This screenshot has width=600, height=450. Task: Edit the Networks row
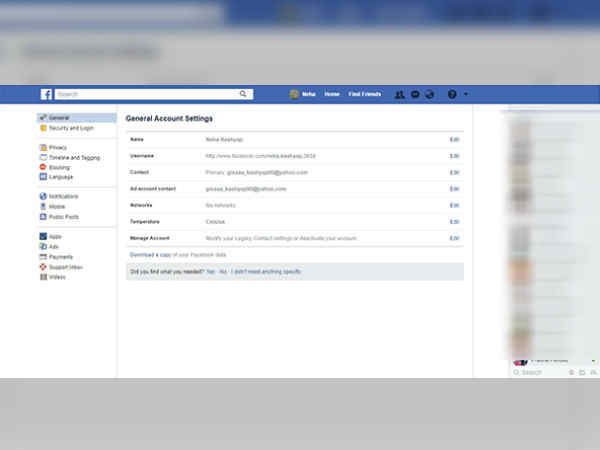(x=454, y=205)
